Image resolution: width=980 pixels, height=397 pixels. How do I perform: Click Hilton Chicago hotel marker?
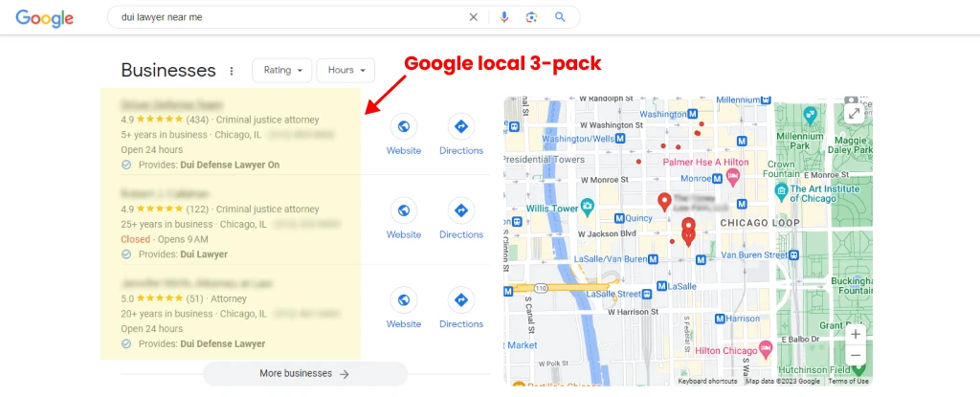coord(766,347)
